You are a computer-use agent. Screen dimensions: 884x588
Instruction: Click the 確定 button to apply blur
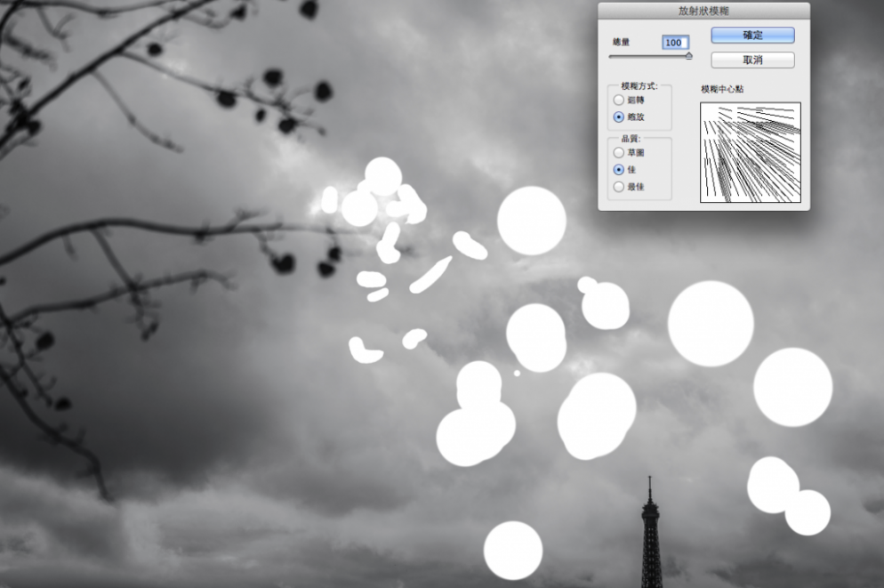point(752,35)
